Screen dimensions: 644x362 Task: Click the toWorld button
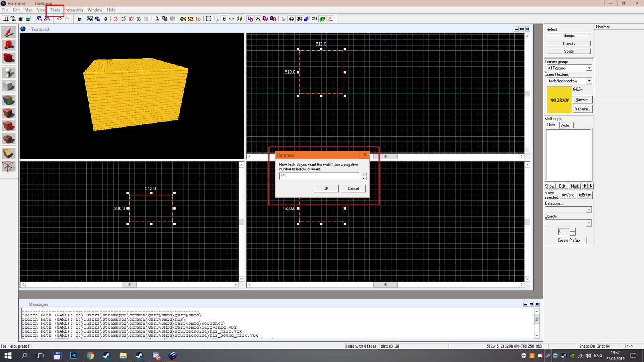click(x=568, y=195)
